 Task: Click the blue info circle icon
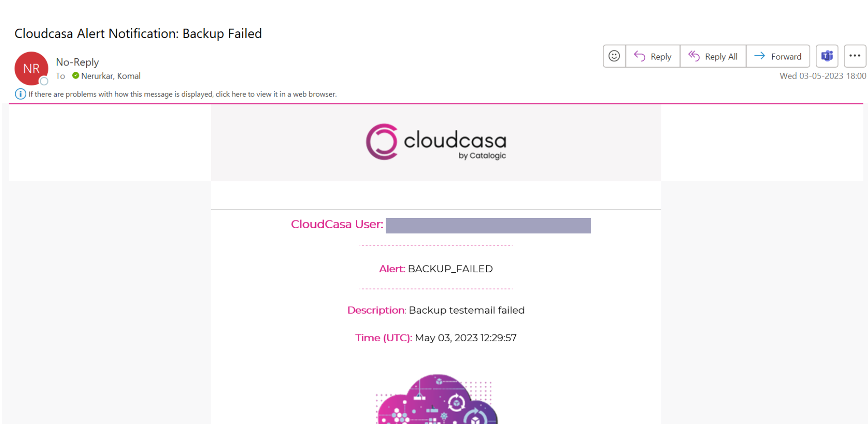coord(20,94)
